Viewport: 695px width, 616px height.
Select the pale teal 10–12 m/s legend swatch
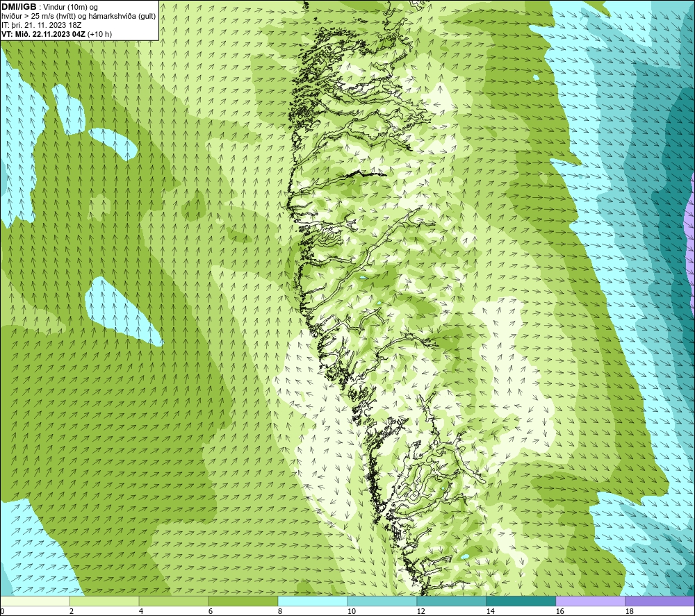click(382, 601)
